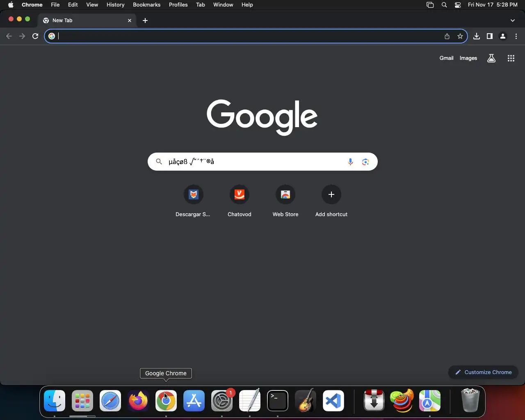Screen dimensions: 525x420
Task: Open Chrome three-dot menu
Action: click(x=516, y=36)
